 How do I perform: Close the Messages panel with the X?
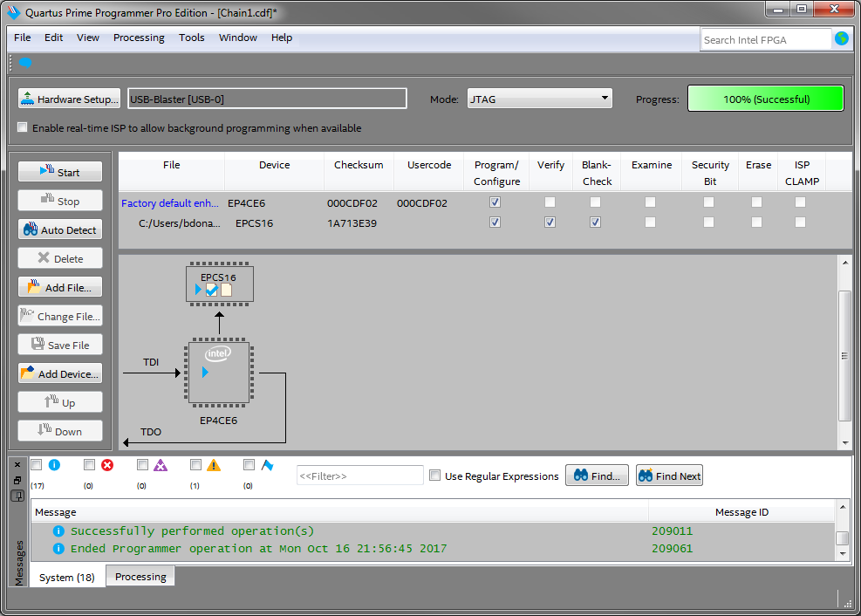[17, 464]
